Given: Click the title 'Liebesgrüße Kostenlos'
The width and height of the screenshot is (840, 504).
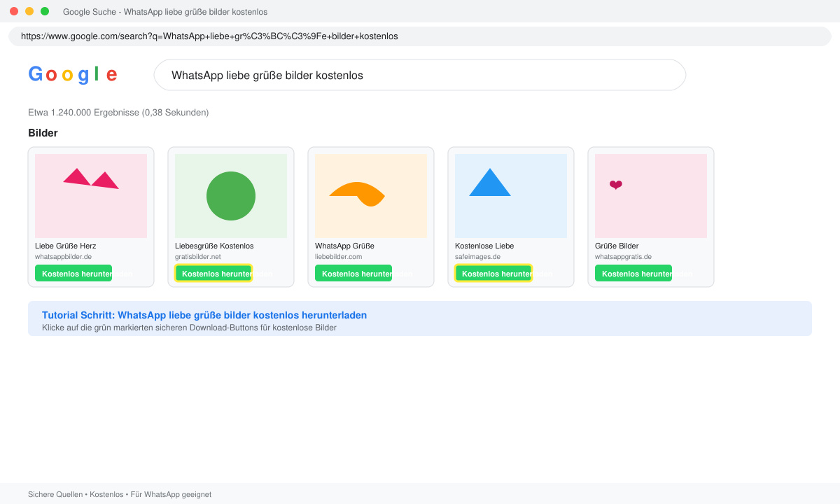Looking at the screenshot, I should (x=214, y=246).
